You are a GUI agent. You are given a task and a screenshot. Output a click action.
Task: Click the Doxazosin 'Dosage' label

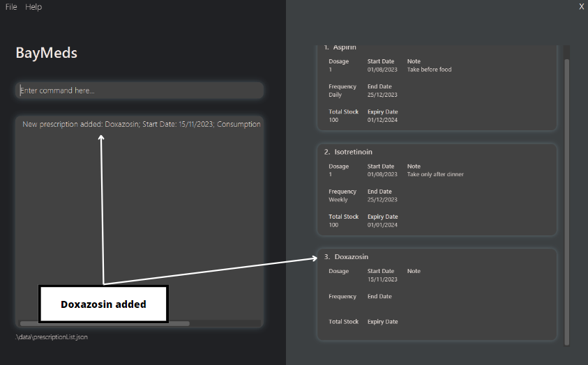(338, 271)
